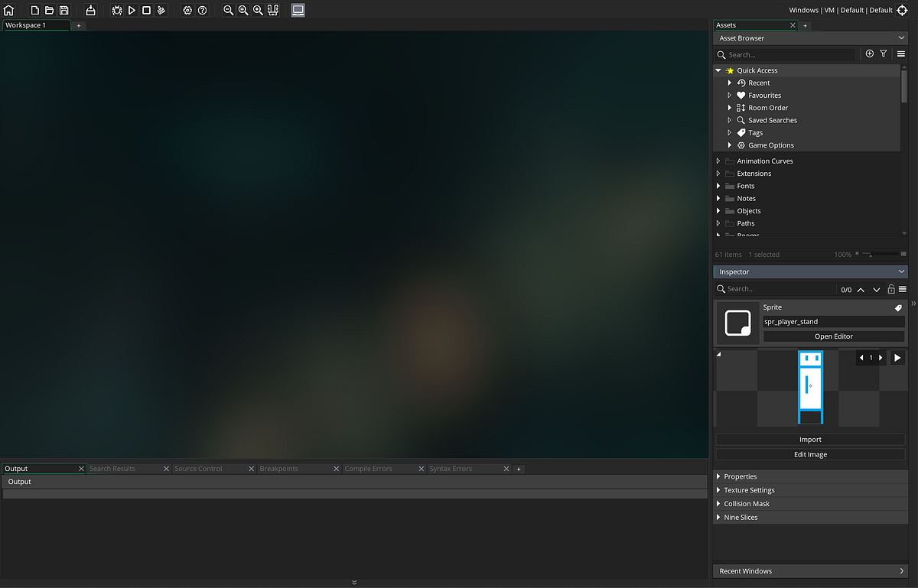Expand the Collision Mask section
This screenshot has width=918, height=588.
click(718, 503)
